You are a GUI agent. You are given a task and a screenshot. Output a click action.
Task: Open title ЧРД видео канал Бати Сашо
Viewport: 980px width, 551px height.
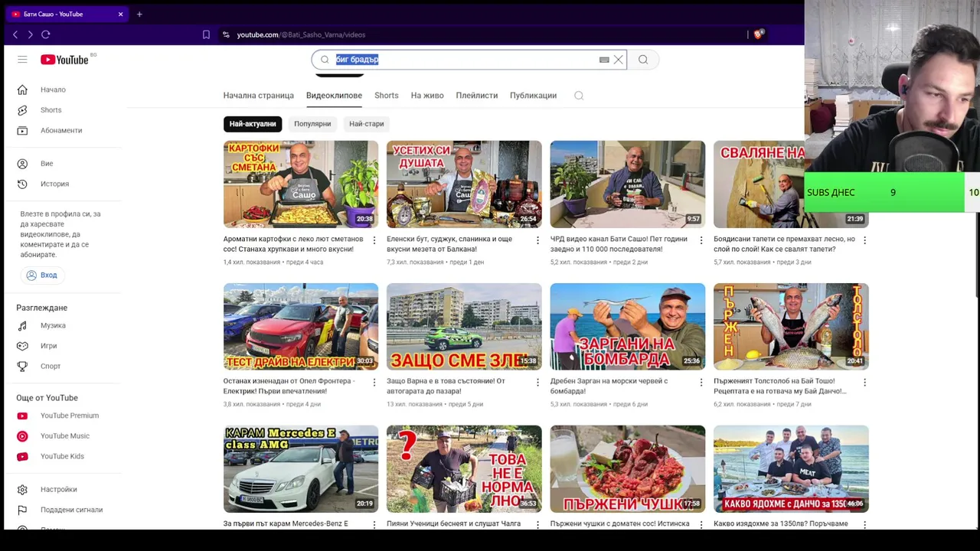click(x=619, y=244)
